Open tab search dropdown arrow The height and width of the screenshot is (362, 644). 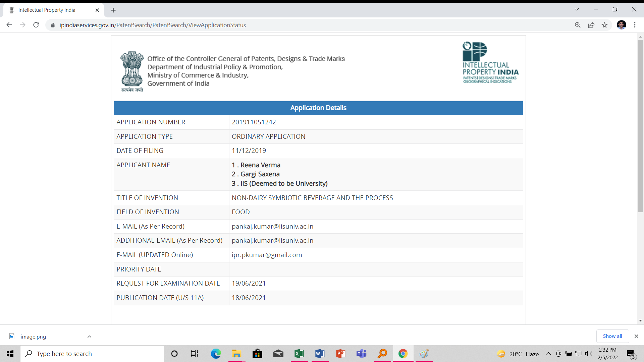pyautogui.click(x=577, y=9)
